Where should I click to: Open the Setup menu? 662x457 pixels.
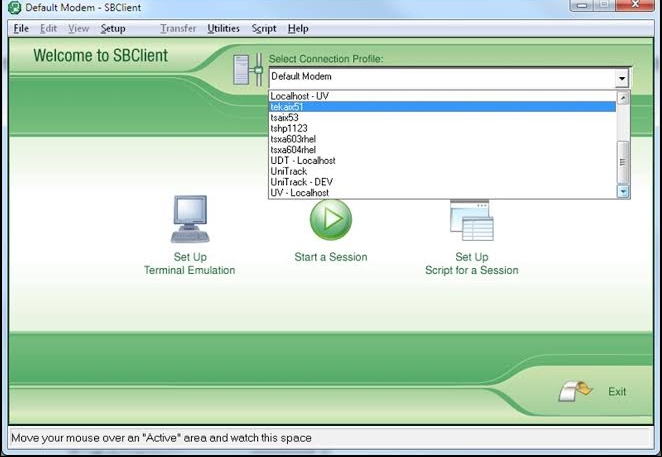[x=113, y=29]
